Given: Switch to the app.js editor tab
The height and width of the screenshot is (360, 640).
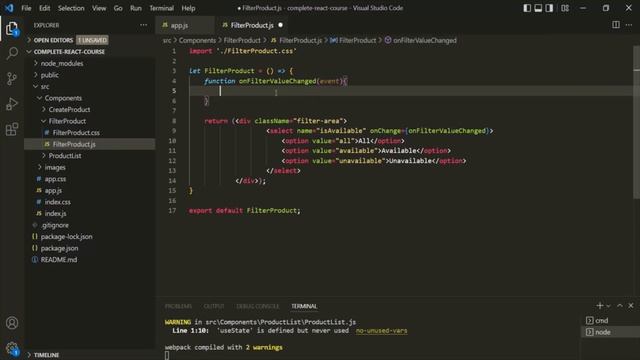Looking at the screenshot, I should point(185,25).
